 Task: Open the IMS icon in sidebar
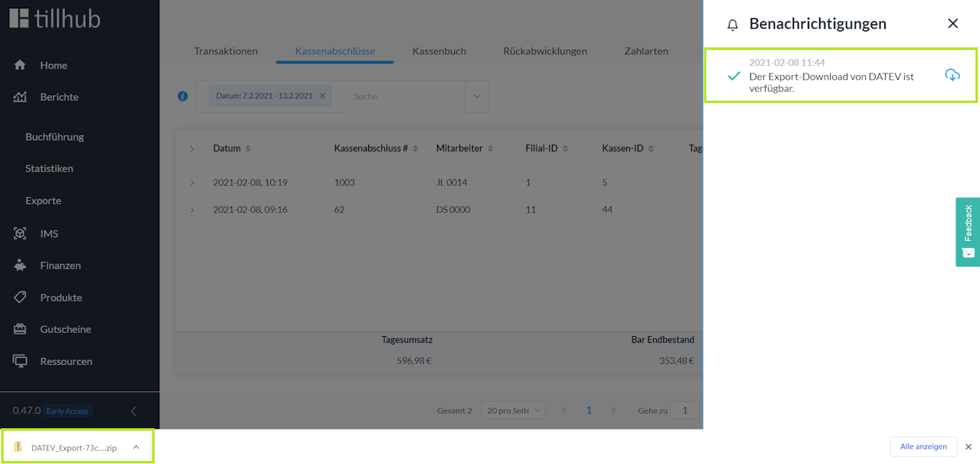(20, 234)
